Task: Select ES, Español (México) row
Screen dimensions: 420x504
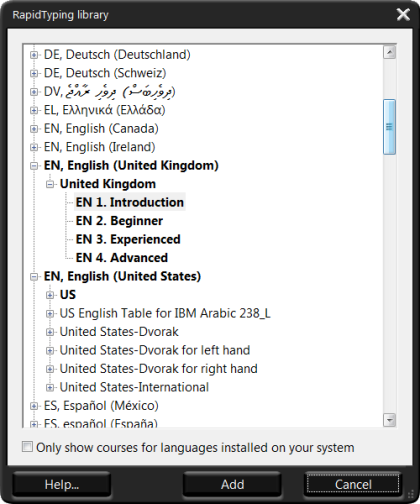Action: tap(101, 406)
